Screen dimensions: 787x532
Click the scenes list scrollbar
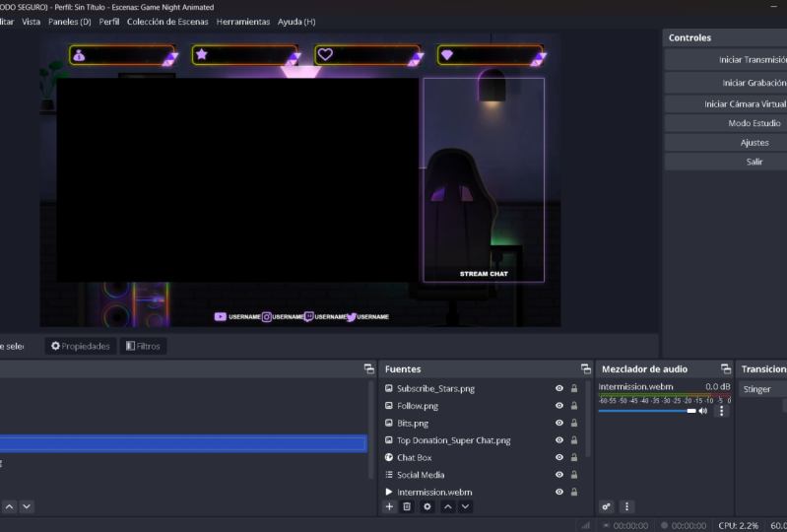point(371,430)
